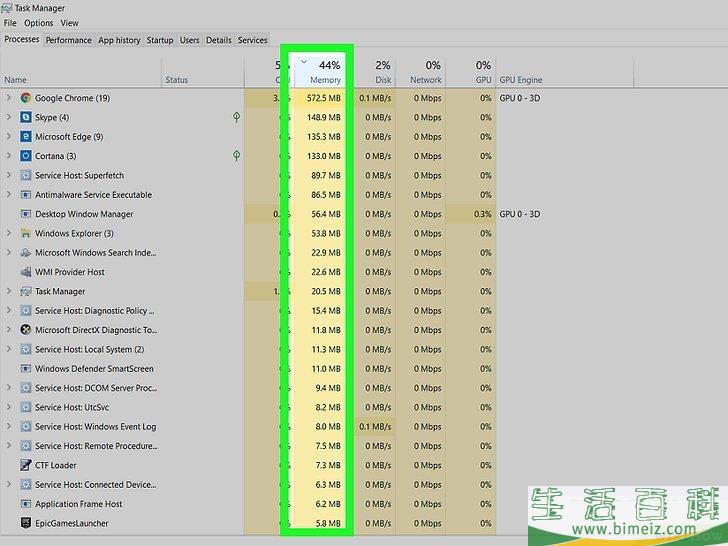Image resolution: width=728 pixels, height=546 pixels.
Task: Click the Windows Explorer folder icon
Action: point(26,233)
